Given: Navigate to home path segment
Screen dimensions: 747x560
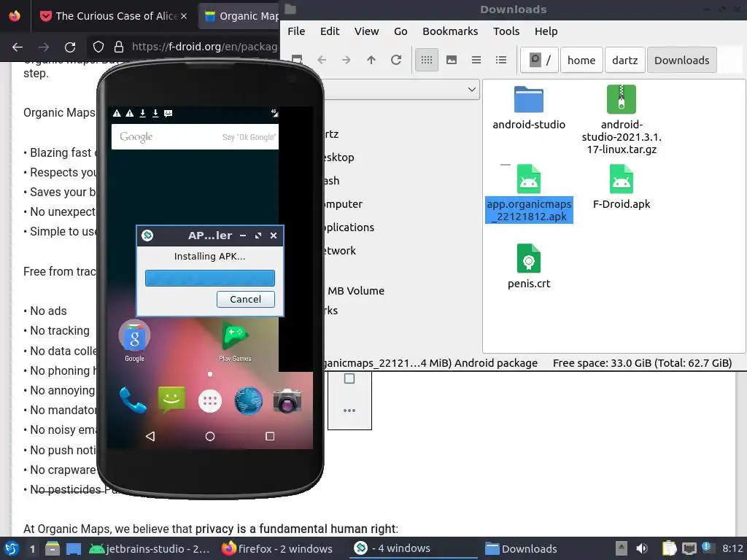Looking at the screenshot, I should 581,60.
